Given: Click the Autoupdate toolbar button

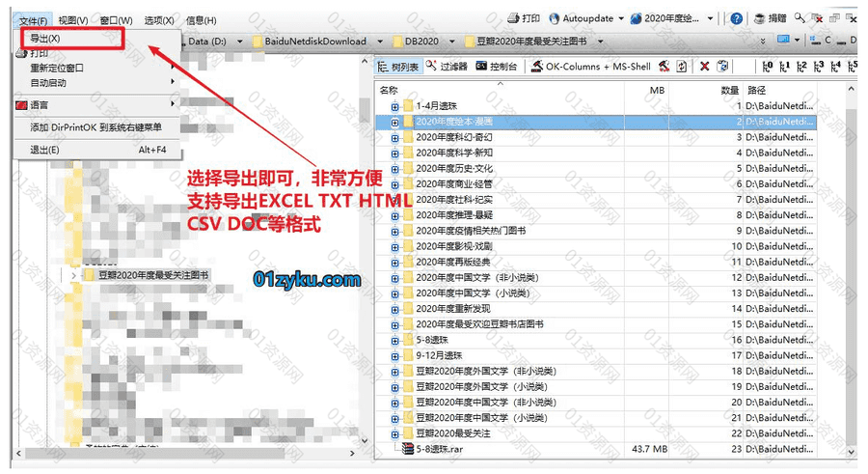Looking at the screenshot, I should click(582, 18).
